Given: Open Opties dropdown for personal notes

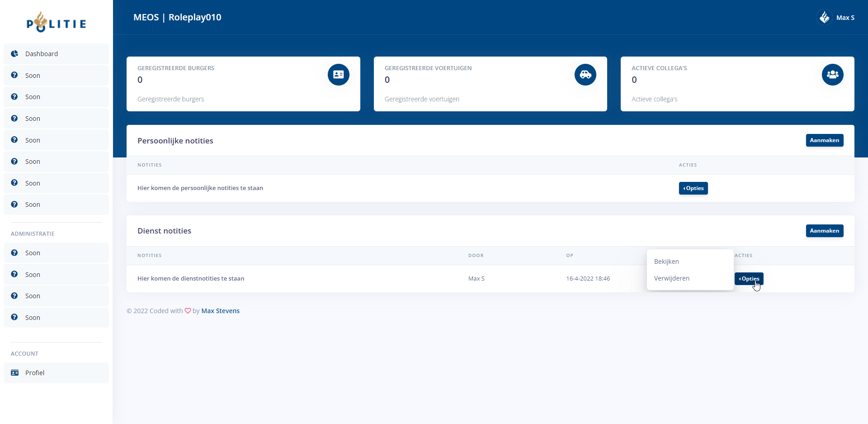Looking at the screenshot, I should click(693, 188).
